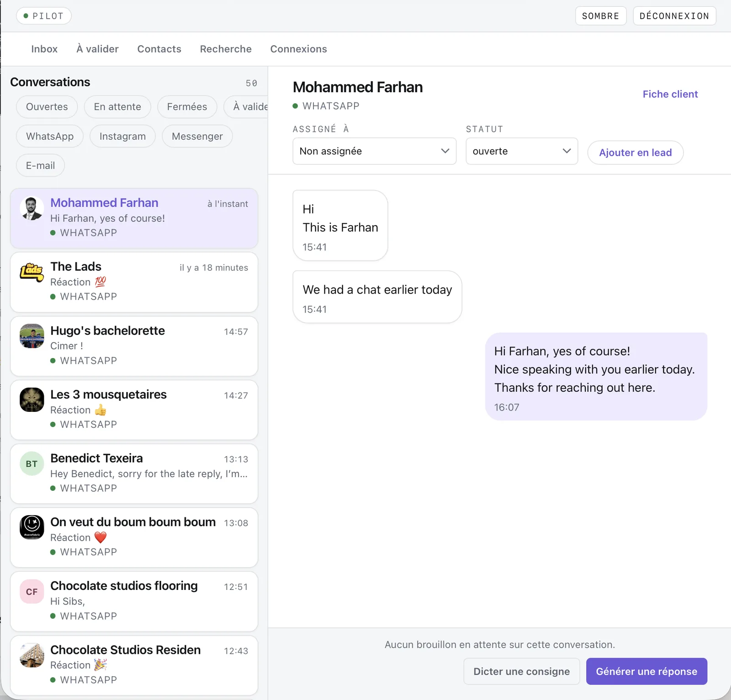
Task: Open the Fiche client link
Action: [670, 94]
